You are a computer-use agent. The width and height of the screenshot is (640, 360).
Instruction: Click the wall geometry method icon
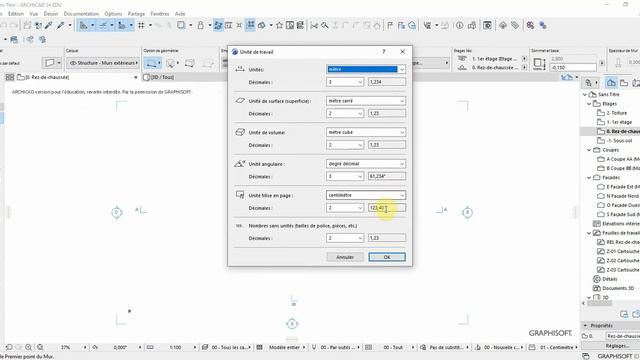point(151,63)
